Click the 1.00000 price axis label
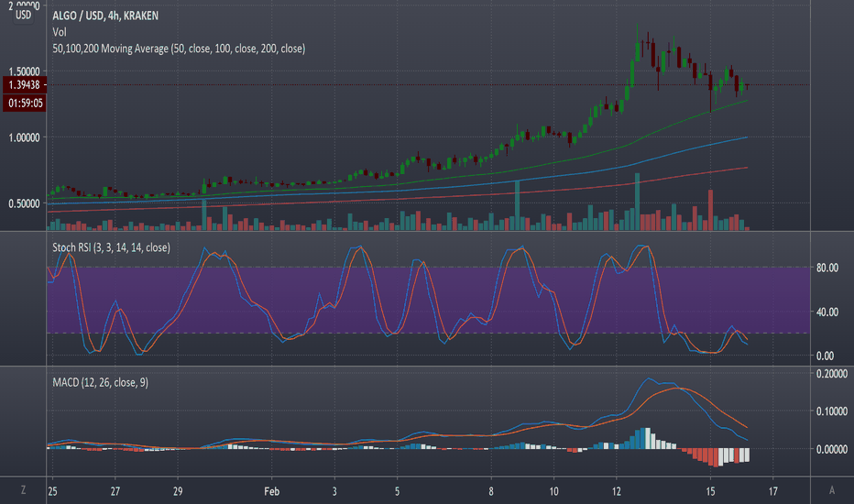Viewport: 854px width, 504px height. pyautogui.click(x=24, y=137)
